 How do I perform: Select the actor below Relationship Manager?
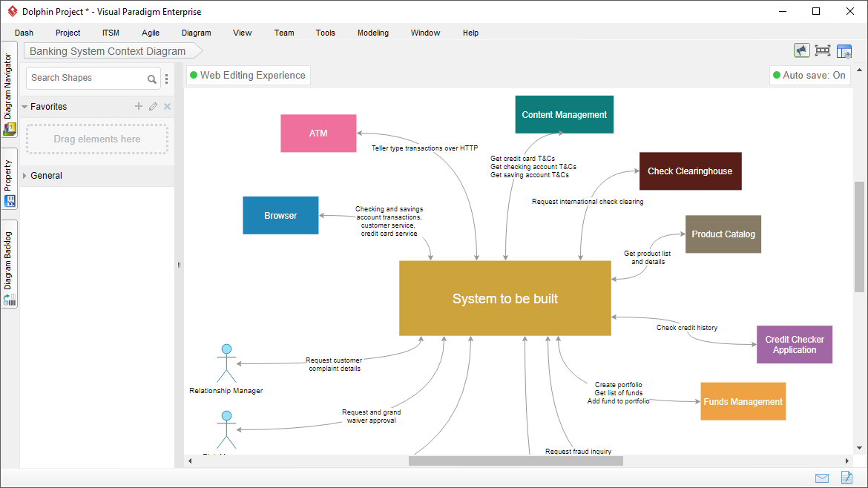click(x=226, y=430)
